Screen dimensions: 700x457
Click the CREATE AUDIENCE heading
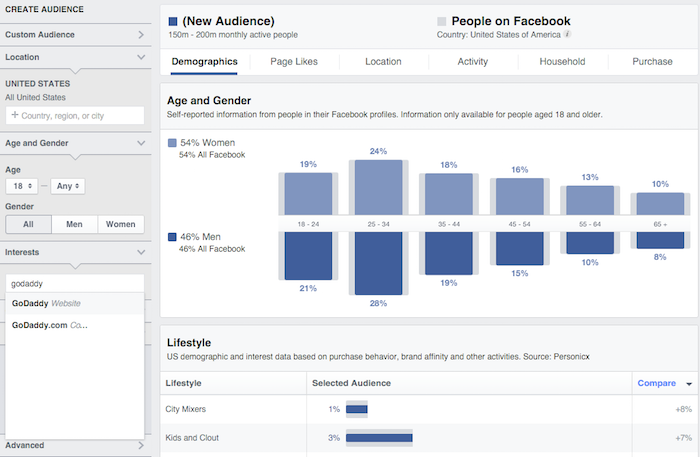click(x=44, y=9)
